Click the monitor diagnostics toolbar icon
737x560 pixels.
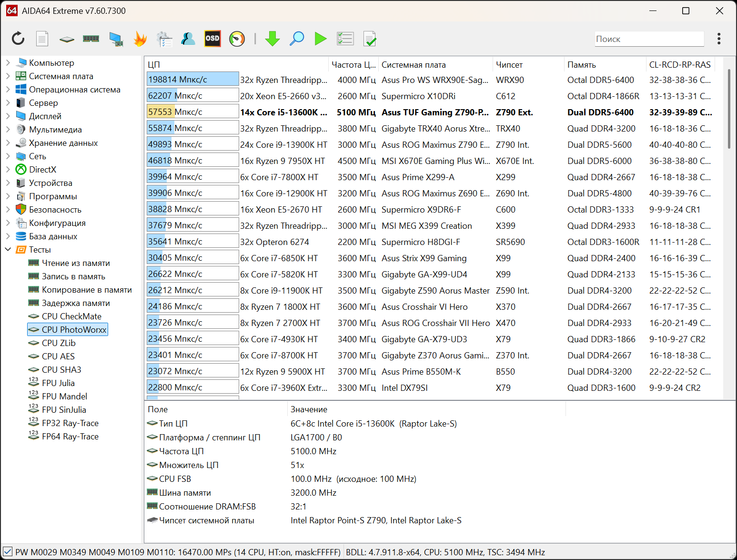click(116, 39)
